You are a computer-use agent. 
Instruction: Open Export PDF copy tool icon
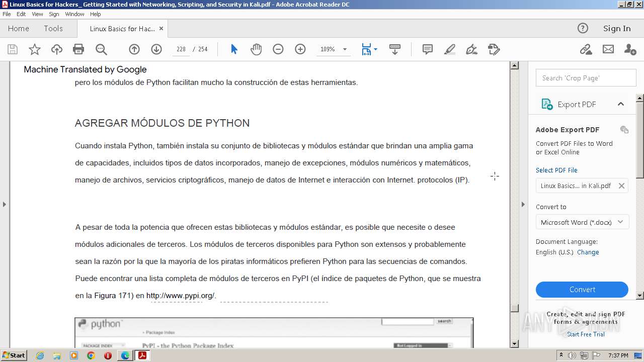pyautogui.click(x=624, y=130)
